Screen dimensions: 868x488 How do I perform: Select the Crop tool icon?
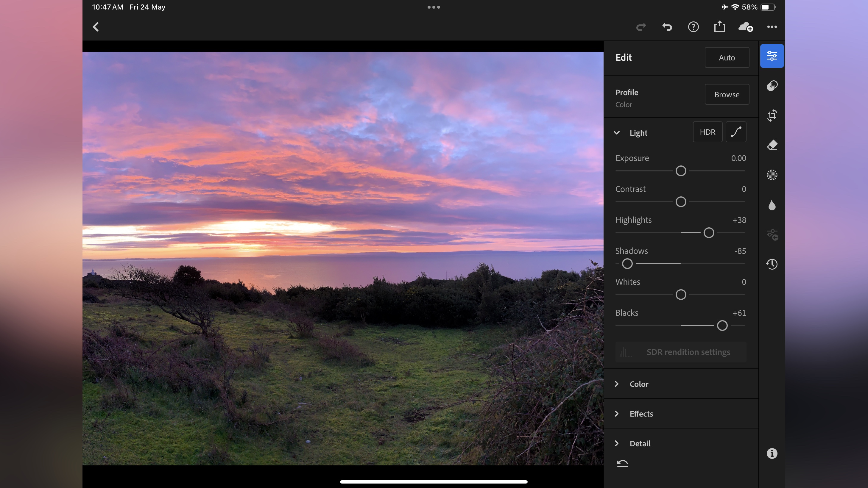point(772,115)
